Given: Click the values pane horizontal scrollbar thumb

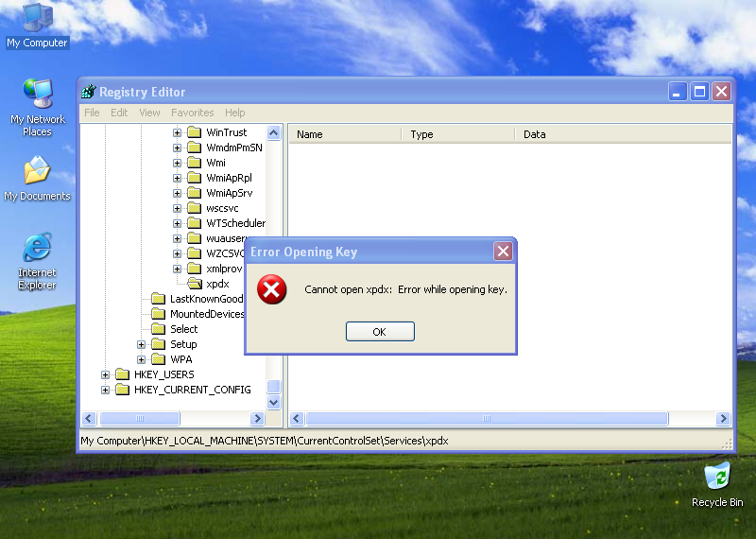Looking at the screenshot, I should click(x=487, y=418).
